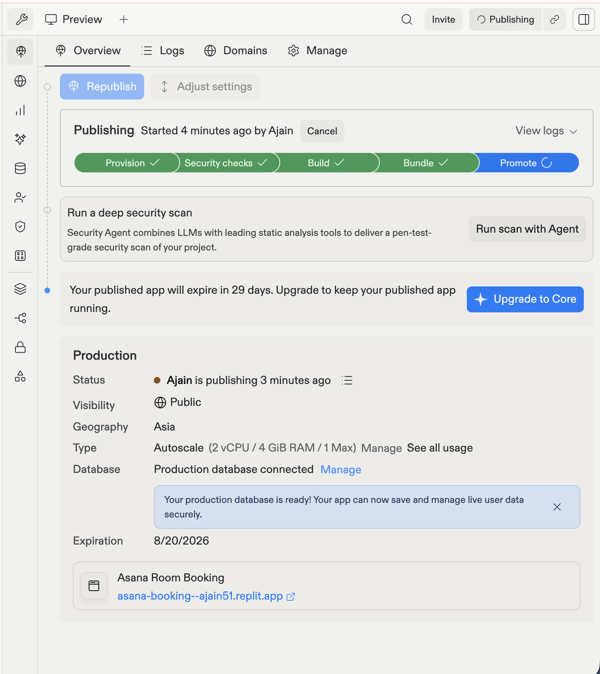
Task: Switch to the Logs tab
Action: 162,51
